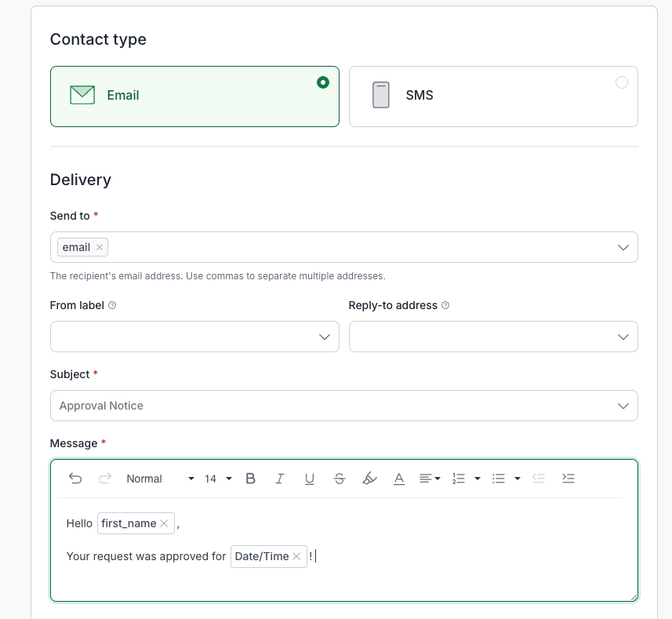Image resolution: width=672 pixels, height=619 pixels.
Task: Undo the last message edit
Action: tap(75, 479)
